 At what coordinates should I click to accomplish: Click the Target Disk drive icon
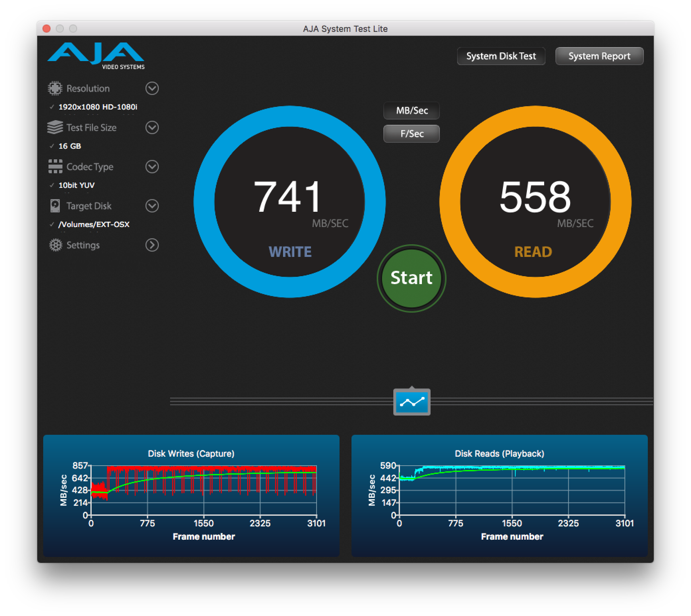tap(55, 206)
